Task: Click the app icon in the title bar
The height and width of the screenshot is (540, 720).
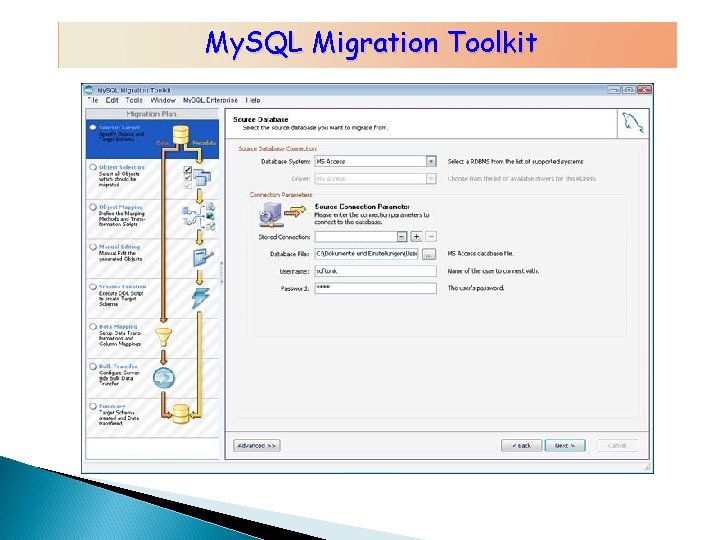Action: tap(89, 90)
